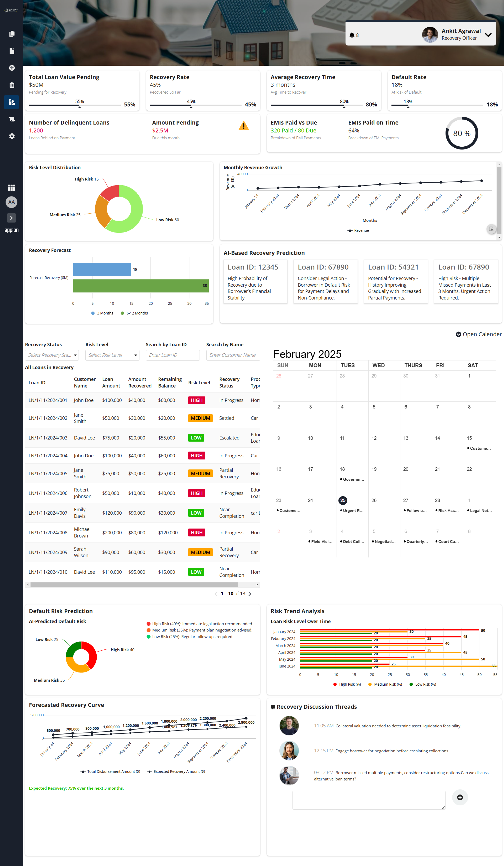Viewport: 504px width, 866px height.
Task: Click the notification bell icon
Action: pyautogui.click(x=352, y=35)
